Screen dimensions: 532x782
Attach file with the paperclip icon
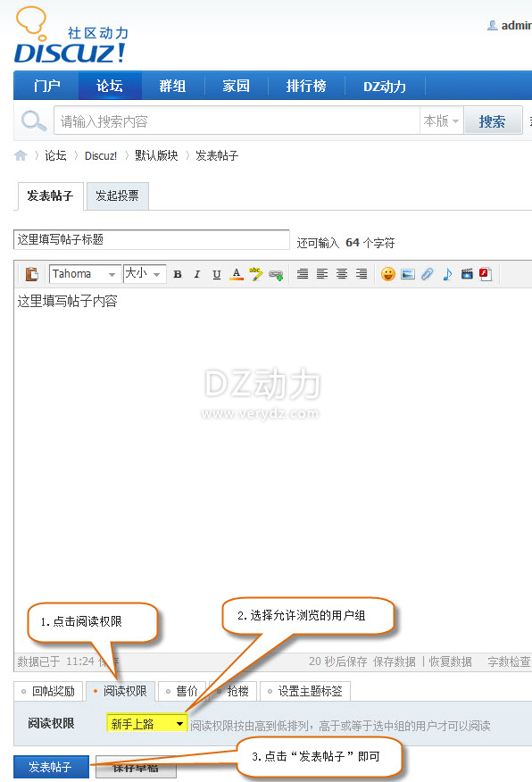click(x=428, y=274)
